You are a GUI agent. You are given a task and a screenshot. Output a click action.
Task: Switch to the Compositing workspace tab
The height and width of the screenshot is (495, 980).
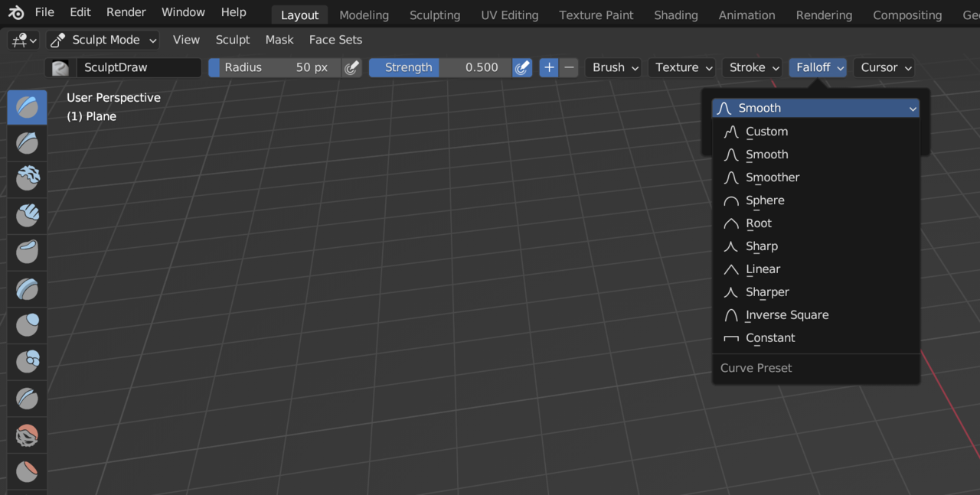click(x=907, y=15)
